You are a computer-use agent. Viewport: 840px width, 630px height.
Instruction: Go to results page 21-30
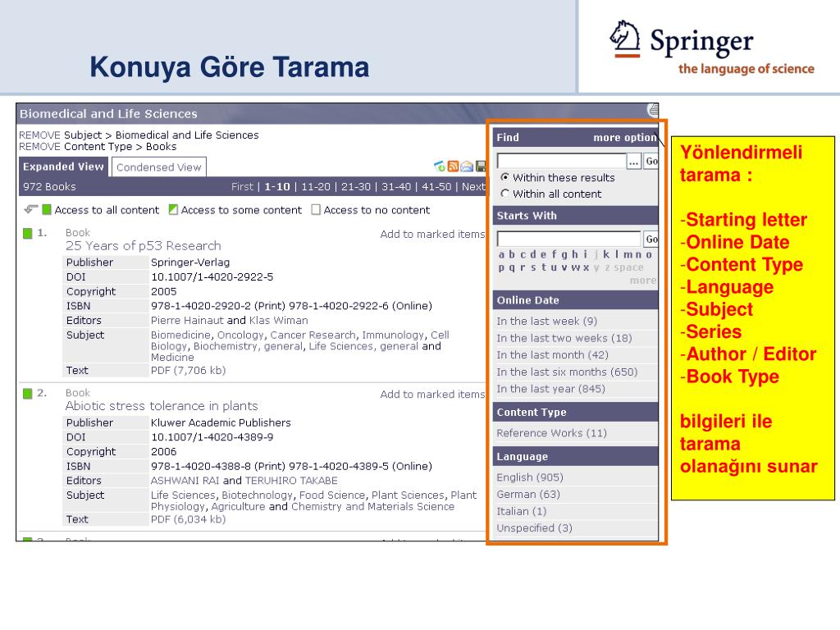(x=356, y=186)
